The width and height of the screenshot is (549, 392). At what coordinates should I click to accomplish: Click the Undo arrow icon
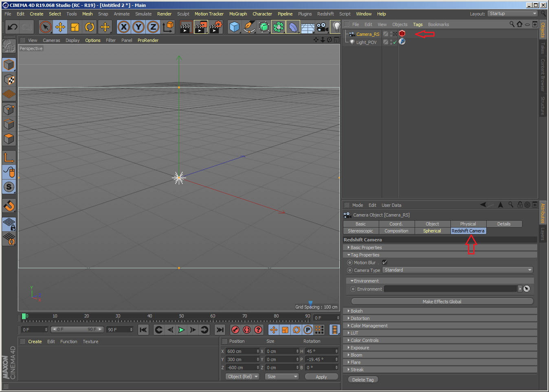(x=13, y=27)
